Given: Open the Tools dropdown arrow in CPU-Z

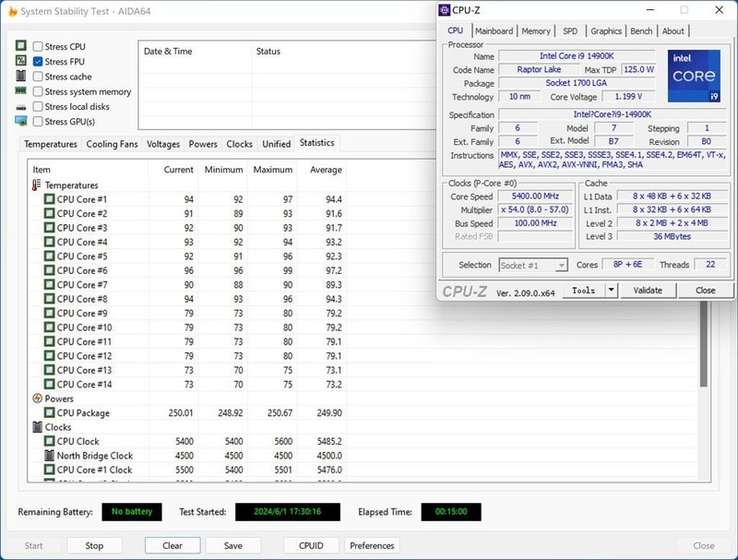Looking at the screenshot, I should click(610, 290).
